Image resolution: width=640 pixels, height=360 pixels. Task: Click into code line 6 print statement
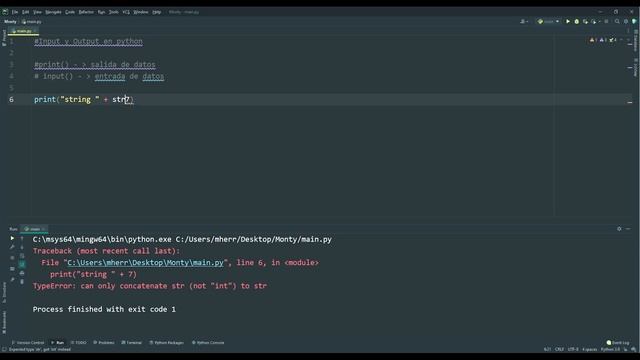84,100
